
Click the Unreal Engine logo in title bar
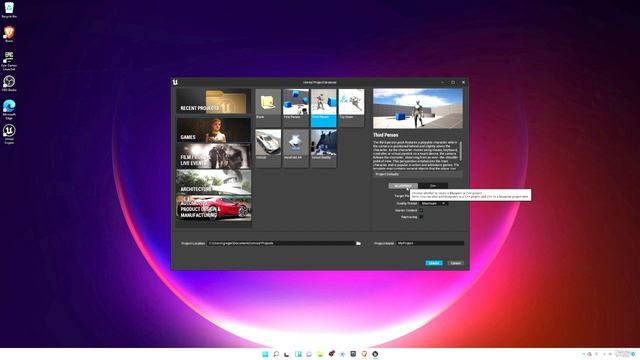(x=175, y=82)
